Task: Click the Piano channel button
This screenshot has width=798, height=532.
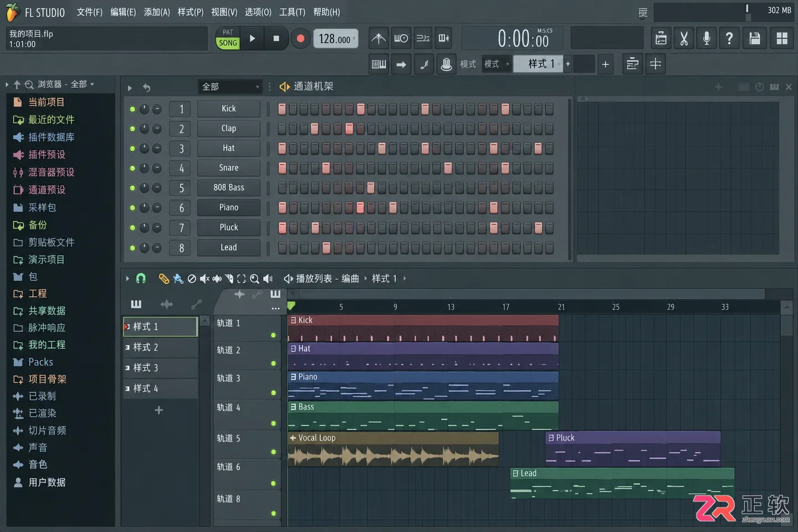Action: click(x=229, y=208)
